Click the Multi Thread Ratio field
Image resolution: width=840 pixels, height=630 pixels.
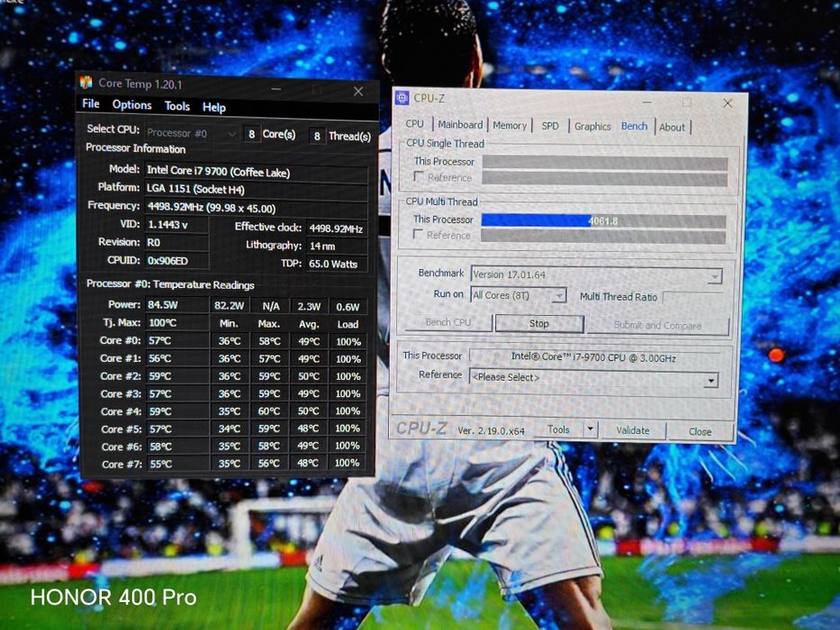pos(694,297)
